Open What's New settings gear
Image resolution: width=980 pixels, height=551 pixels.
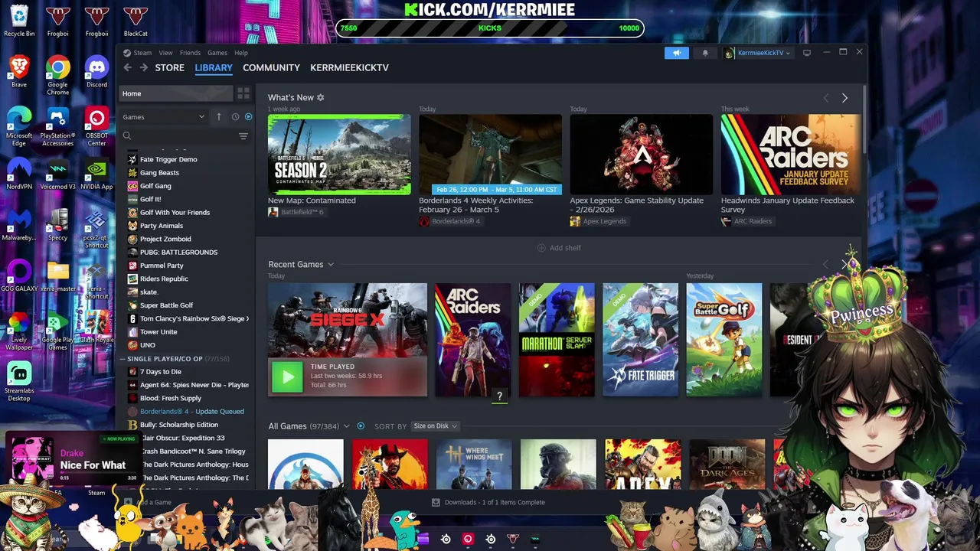[x=320, y=97]
